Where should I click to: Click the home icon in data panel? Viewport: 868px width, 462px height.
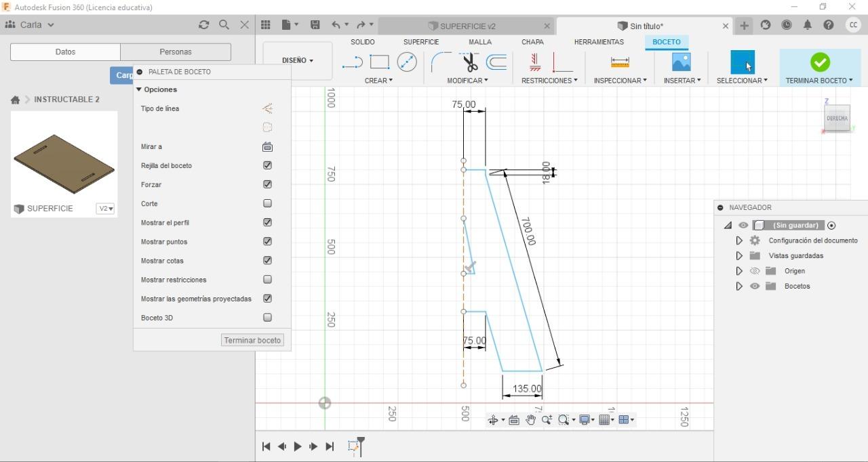15,100
